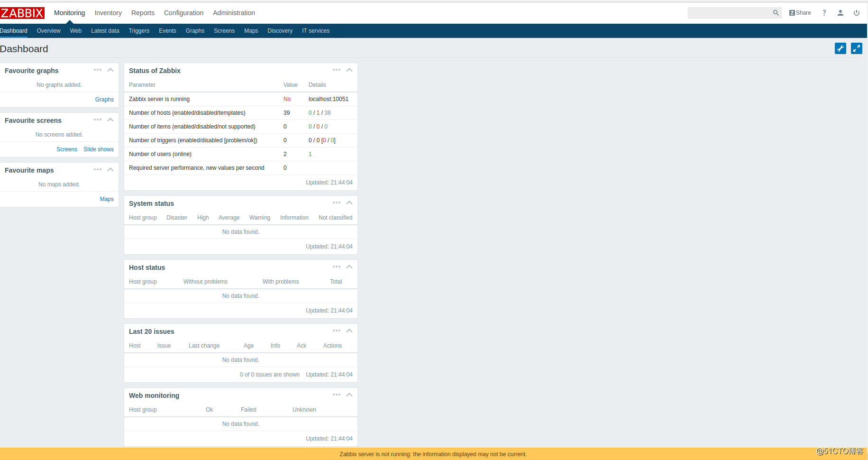Image resolution: width=868 pixels, height=460 pixels.
Task: Open Favourite maps options menu dots
Action: [98, 169]
